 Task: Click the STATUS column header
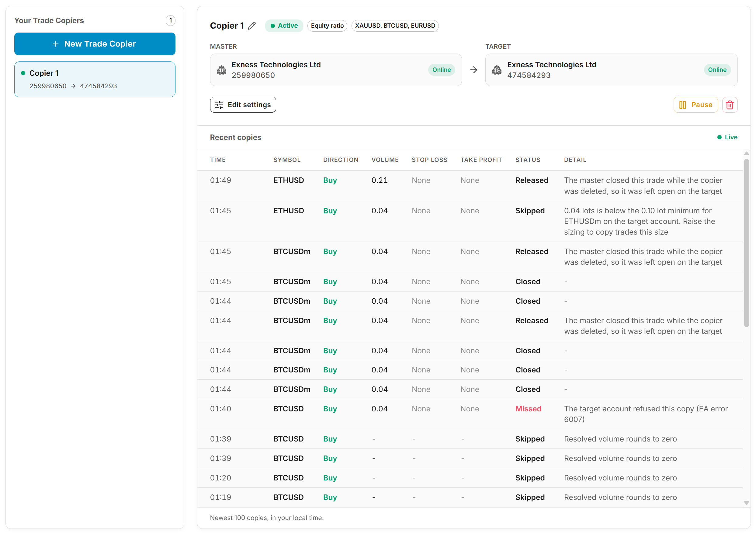click(528, 160)
